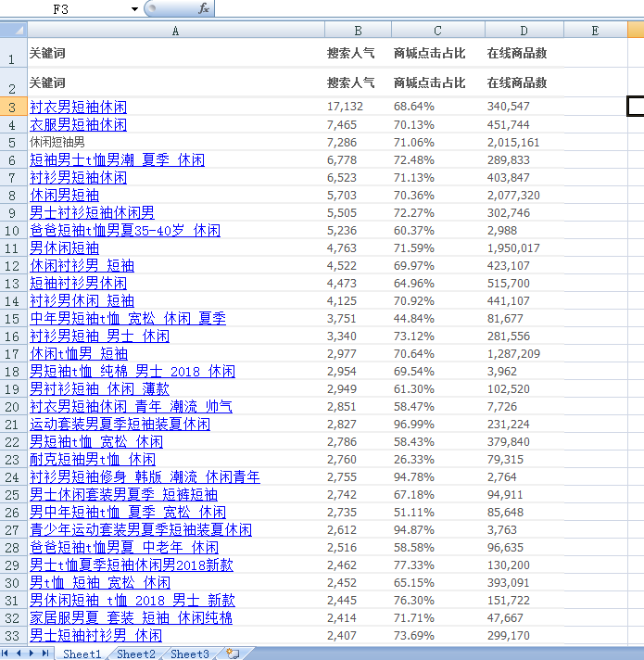This screenshot has height=660, width=644.
Task: Click next sheet navigation arrow
Action: [32, 654]
